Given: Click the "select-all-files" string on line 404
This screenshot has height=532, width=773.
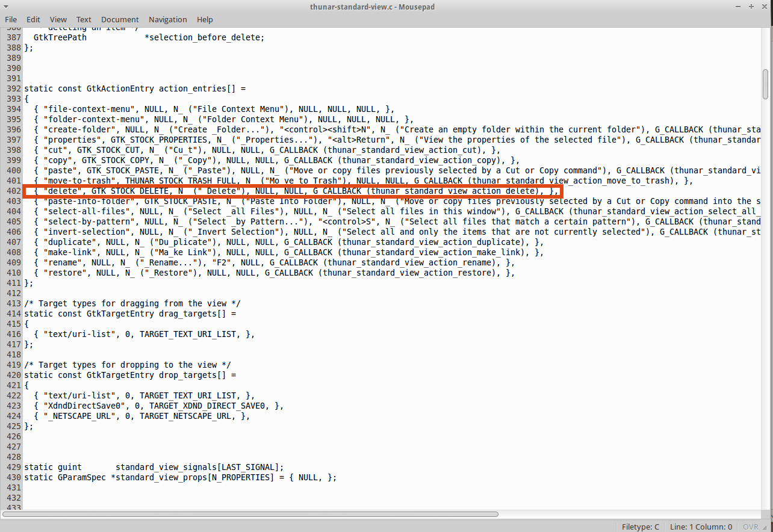Looking at the screenshot, I should click(x=87, y=211).
